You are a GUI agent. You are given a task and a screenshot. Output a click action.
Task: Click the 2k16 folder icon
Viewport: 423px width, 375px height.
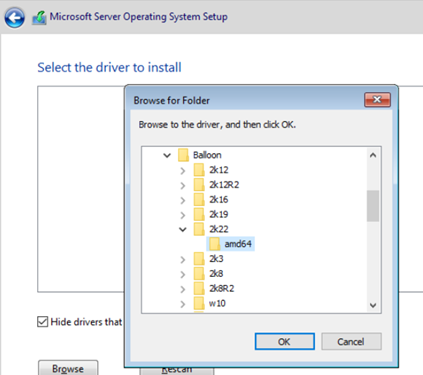coord(199,200)
